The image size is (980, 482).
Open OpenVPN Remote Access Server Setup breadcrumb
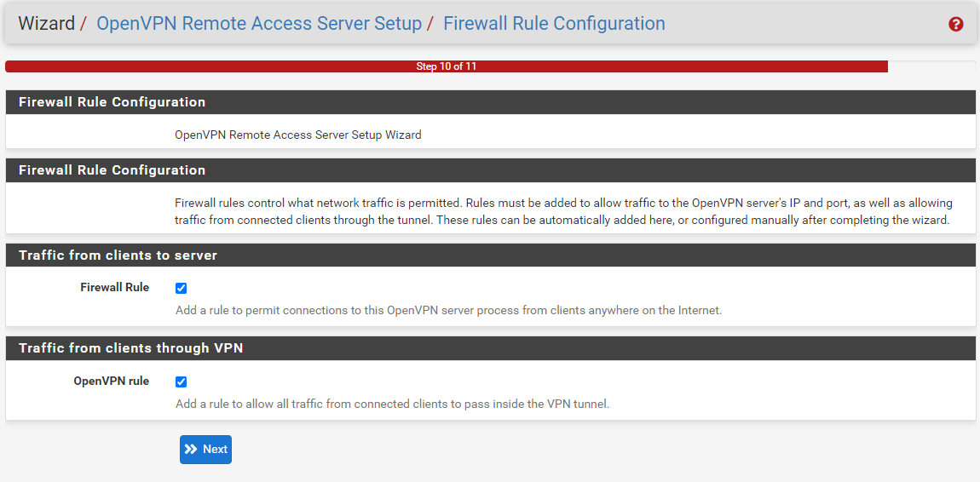pyautogui.click(x=259, y=24)
